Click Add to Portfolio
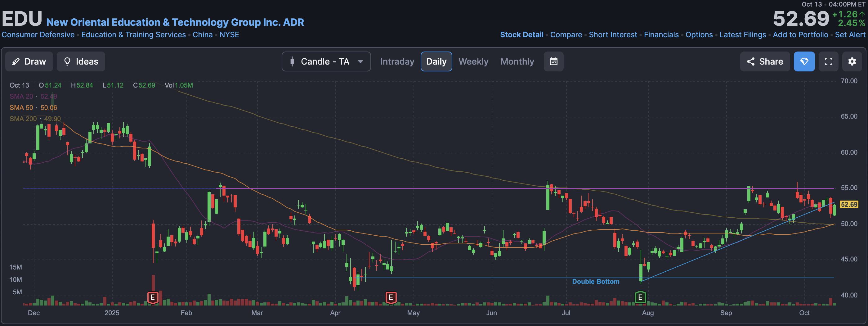 pyautogui.click(x=800, y=35)
